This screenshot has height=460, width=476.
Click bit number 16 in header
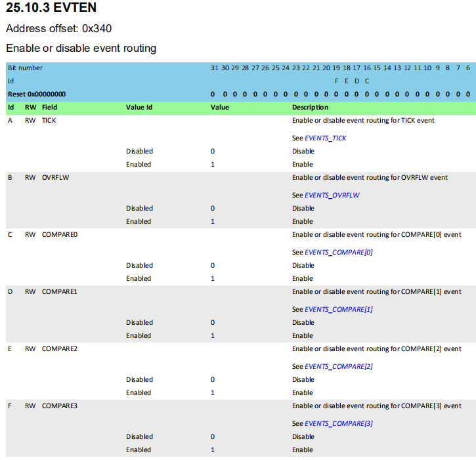coord(367,68)
